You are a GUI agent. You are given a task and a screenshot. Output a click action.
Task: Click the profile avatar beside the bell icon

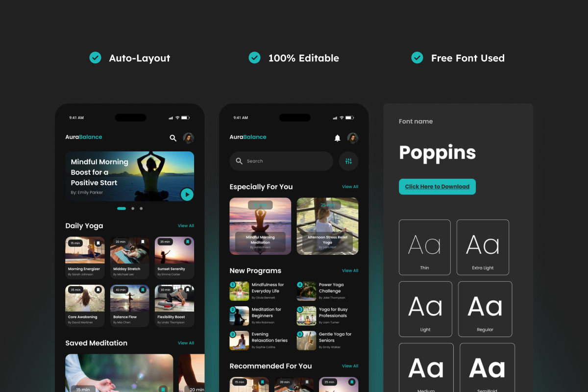(353, 138)
